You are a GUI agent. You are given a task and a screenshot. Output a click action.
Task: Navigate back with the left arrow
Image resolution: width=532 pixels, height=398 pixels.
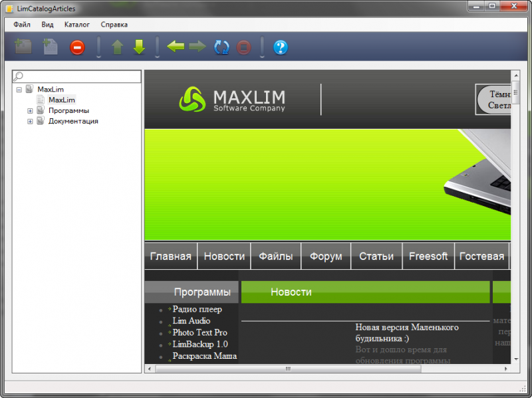click(176, 46)
